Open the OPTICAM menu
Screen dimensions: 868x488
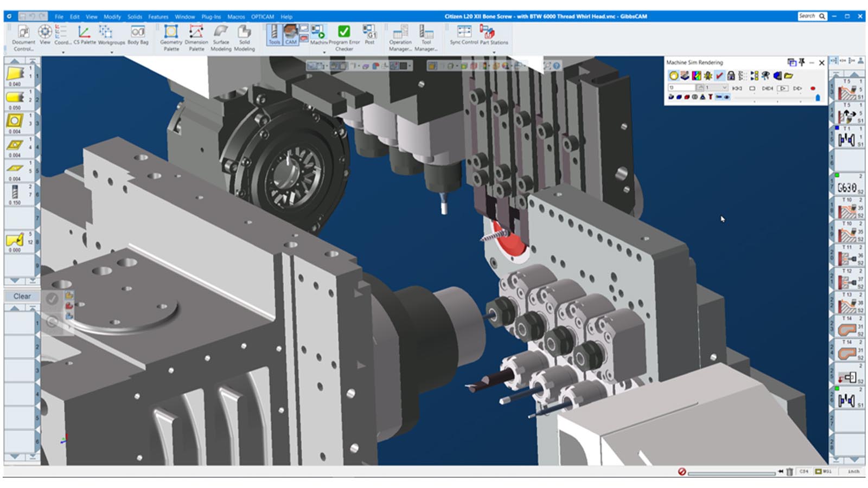point(263,17)
